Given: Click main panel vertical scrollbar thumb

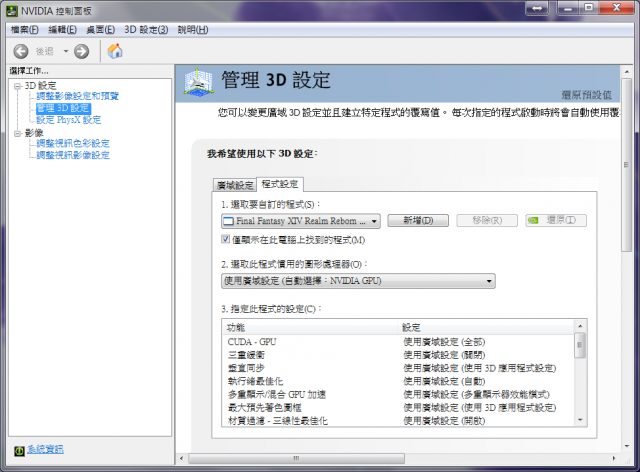Looking at the screenshot, I should tap(627, 165).
